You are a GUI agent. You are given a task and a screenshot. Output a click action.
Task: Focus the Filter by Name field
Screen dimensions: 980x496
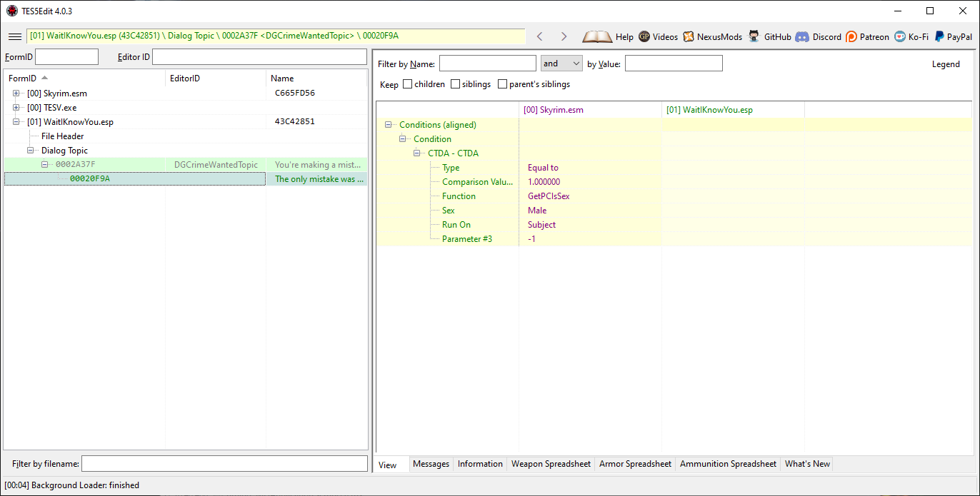pos(487,64)
